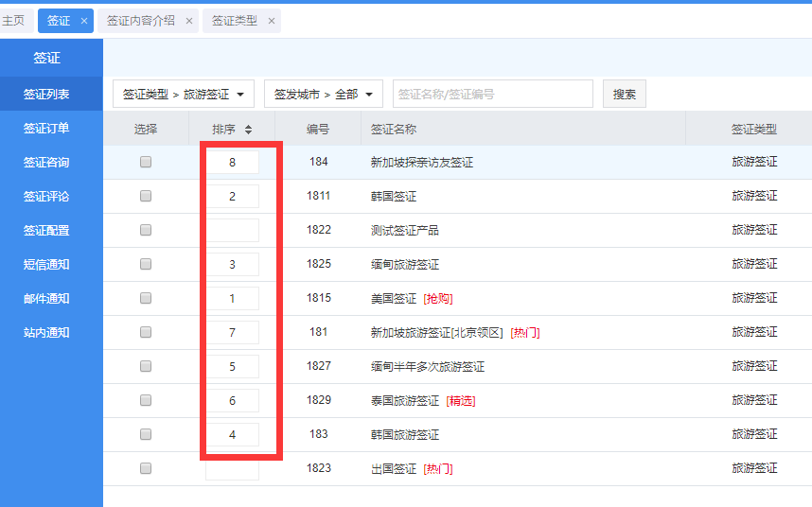Viewport: 812px width, 507px height.
Task: Switch to the 签证内容介绍 tab
Action: tap(141, 21)
